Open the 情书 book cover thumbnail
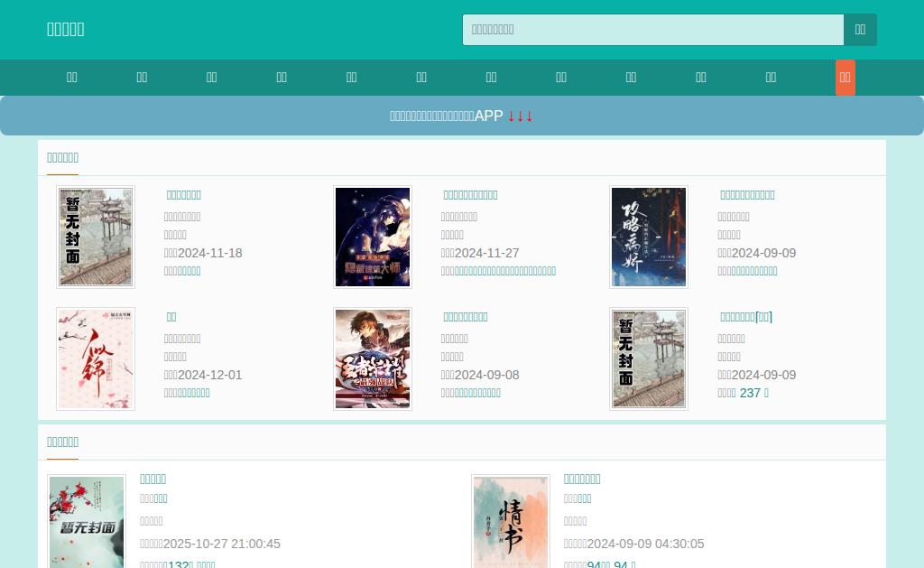The height and width of the screenshot is (568, 924). point(511,521)
